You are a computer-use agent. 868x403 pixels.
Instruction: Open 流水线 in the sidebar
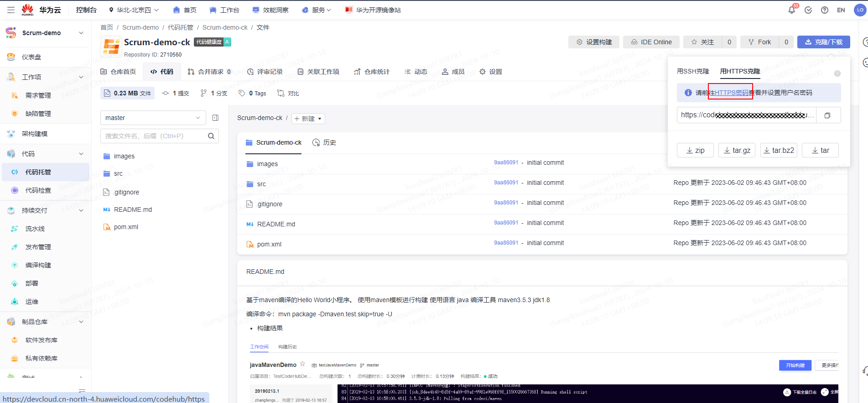(35, 229)
